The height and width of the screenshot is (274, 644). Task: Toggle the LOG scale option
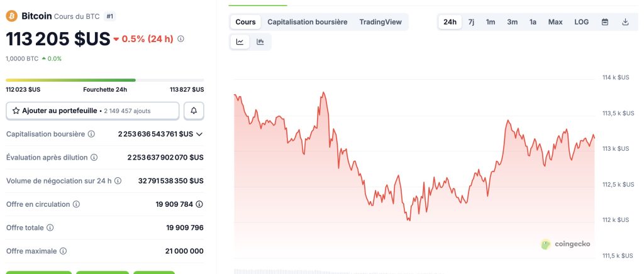click(x=581, y=22)
